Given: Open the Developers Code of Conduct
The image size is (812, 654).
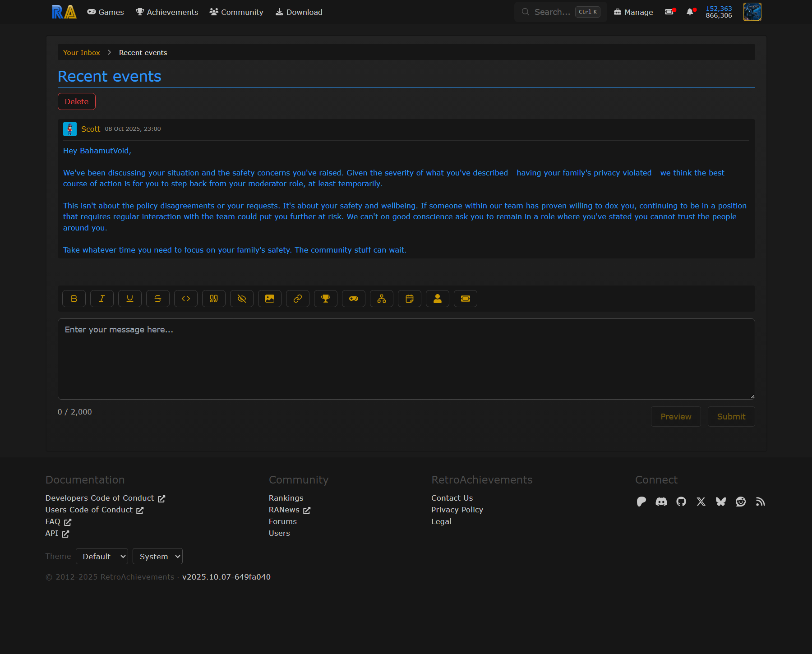Looking at the screenshot, I should 105,498.
